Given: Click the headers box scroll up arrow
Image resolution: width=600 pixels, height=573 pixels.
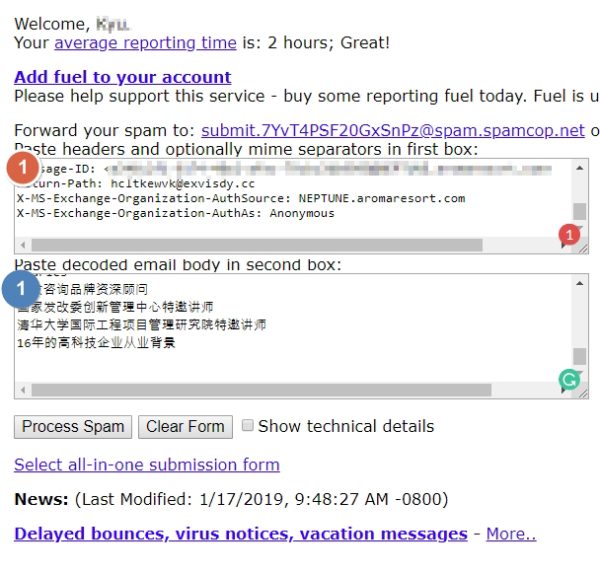Looking at the screenshot, I should click(x=580, y=168).
